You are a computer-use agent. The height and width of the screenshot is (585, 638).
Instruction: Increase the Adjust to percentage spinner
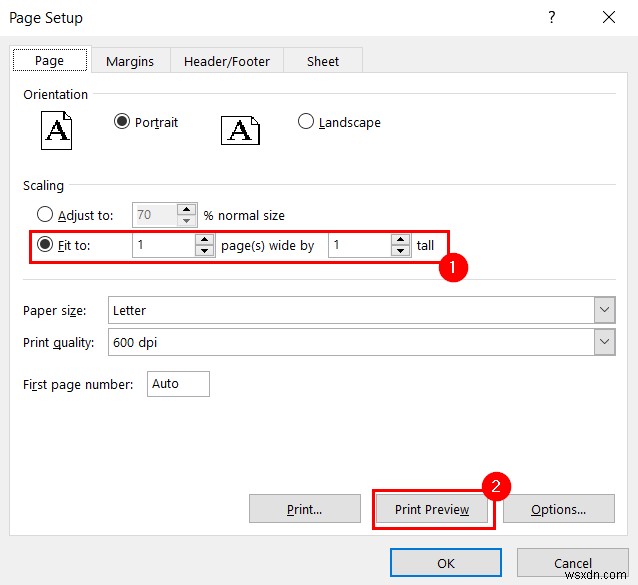coord(186,210)
